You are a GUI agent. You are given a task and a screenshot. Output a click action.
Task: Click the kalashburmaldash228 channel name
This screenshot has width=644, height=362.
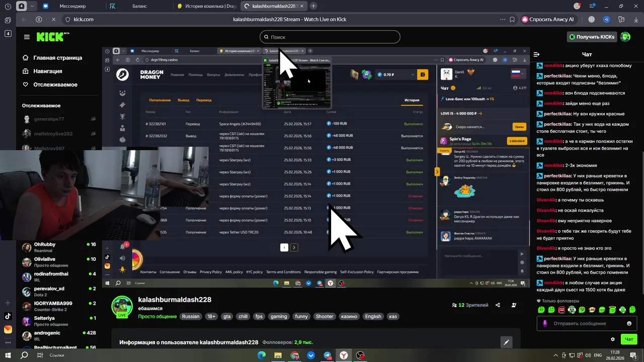(x=175, y=300)
